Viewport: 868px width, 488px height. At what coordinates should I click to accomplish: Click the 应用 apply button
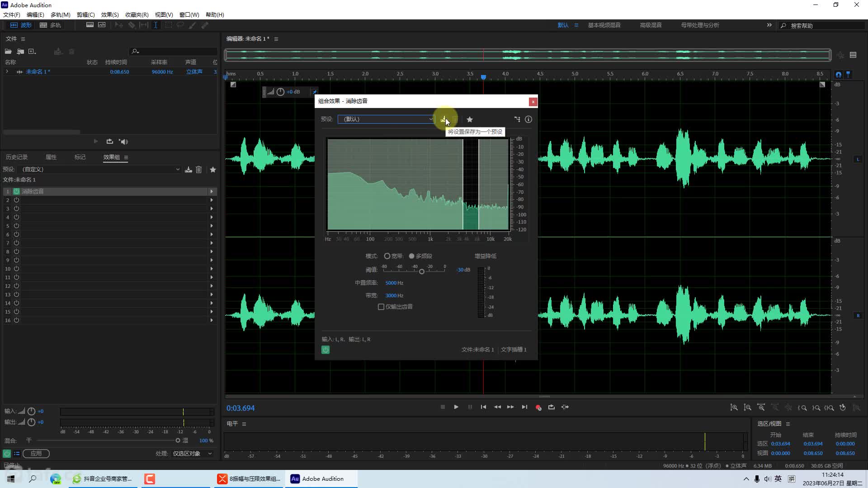[36, 454]
